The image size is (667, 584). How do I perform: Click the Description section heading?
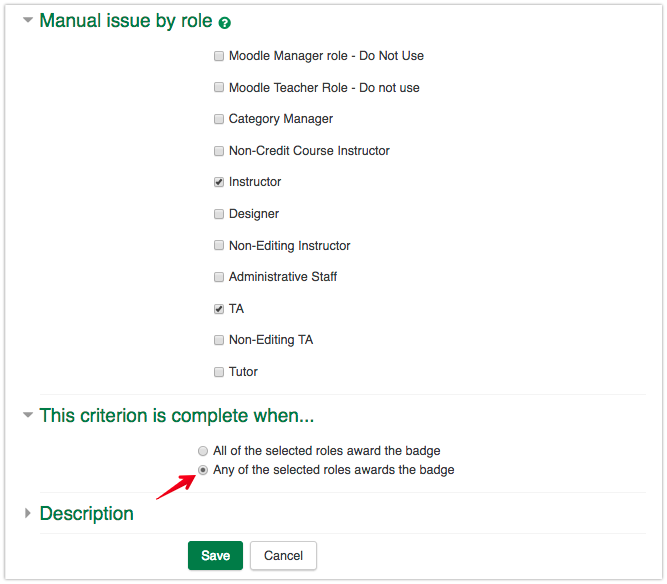click(86, 514)
